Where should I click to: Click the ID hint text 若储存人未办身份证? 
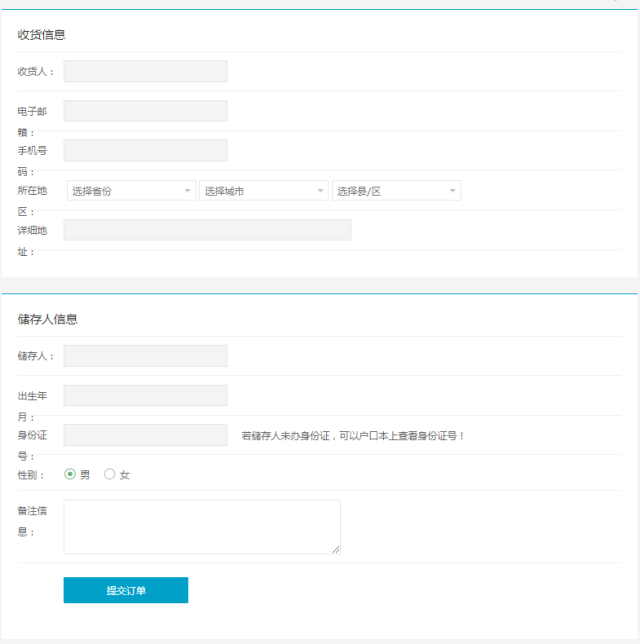tap(285, 436)
